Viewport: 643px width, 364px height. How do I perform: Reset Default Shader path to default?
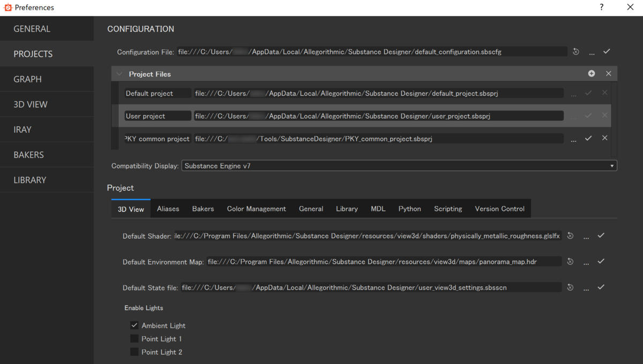coord(570,236)
